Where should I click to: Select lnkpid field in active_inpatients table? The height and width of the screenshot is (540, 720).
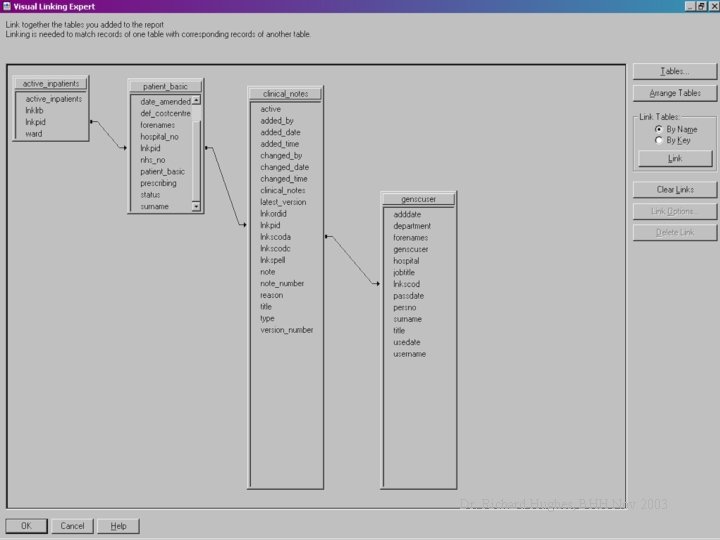pyautogui.click(x=35, y=122)
